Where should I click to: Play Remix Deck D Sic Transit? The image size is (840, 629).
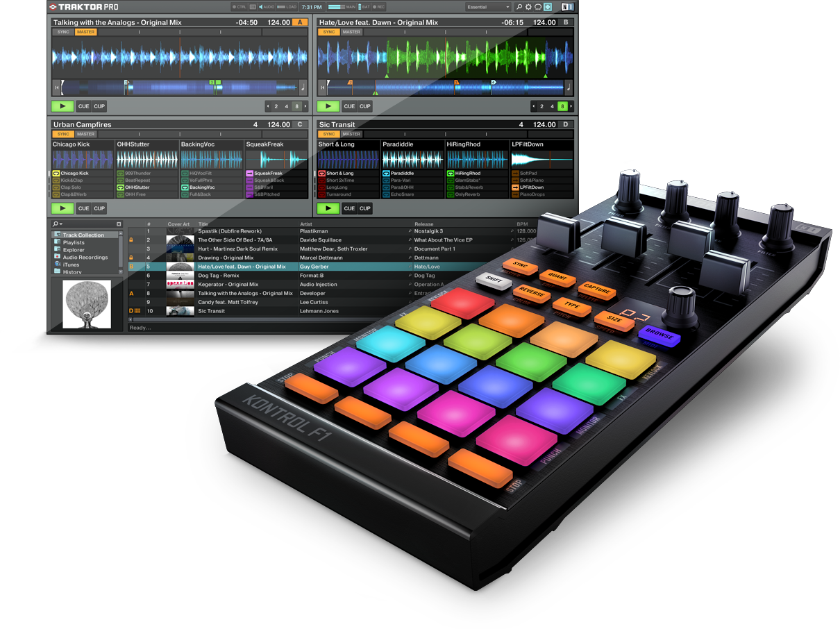tap(328, 208)
